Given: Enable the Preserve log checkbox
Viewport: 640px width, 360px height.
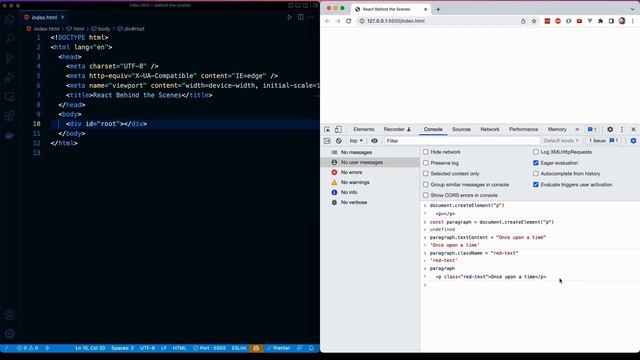Looking at the screenshot, I should pos(426,163).
